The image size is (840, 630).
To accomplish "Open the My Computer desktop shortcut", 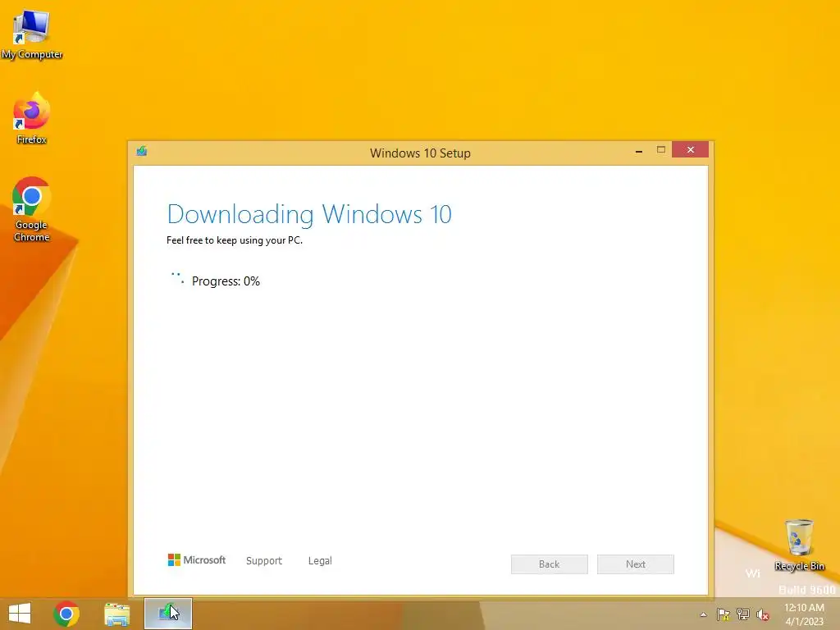I will [x=32, y=34].
